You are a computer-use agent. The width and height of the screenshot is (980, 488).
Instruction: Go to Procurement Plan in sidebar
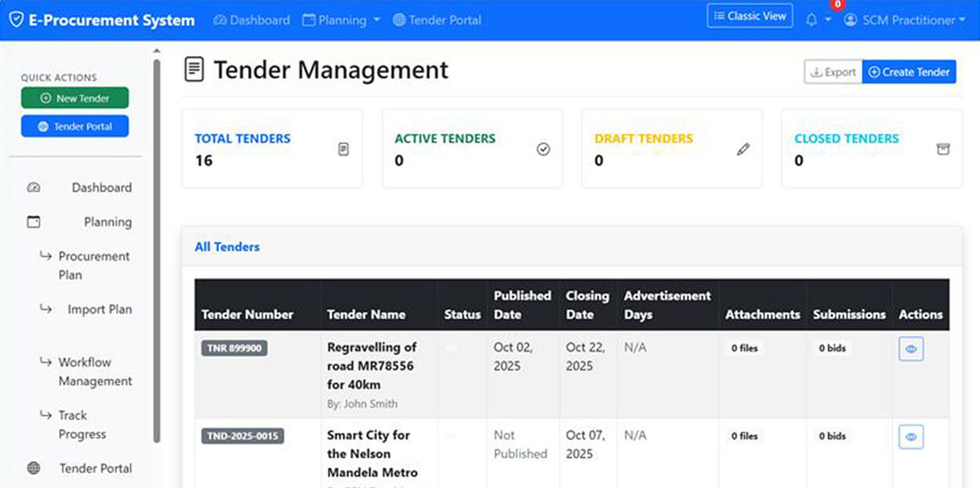[93, 266]
